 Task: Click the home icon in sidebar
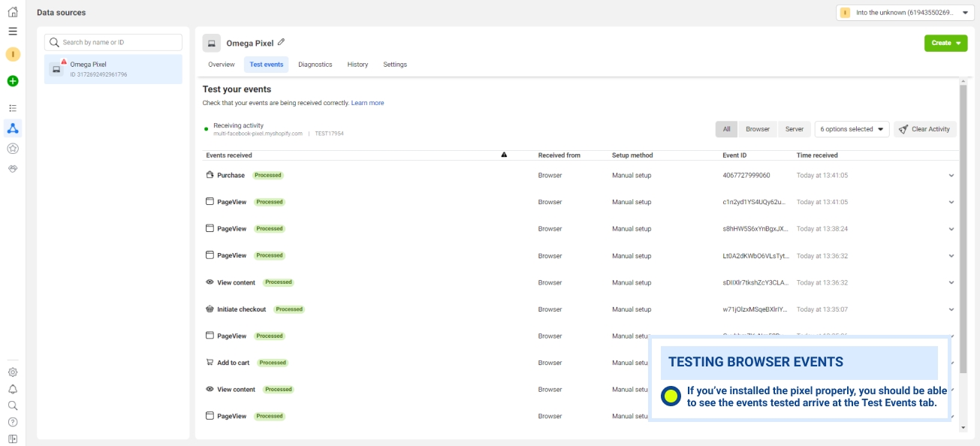point(13,12)
